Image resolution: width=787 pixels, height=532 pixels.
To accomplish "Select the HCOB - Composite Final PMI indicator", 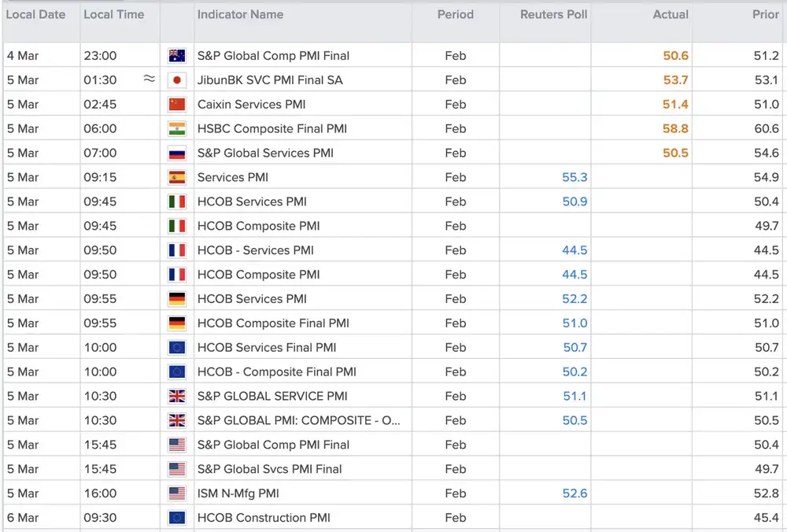I will 276,372.
